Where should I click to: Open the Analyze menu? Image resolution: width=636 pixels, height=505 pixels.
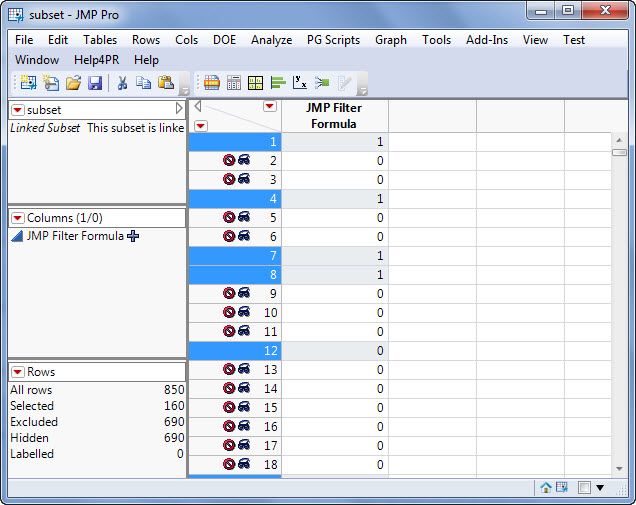(x=271, y=40)
